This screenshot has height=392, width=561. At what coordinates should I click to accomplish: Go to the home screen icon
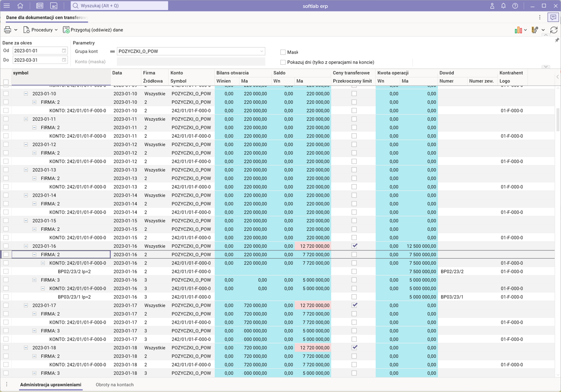(20, 6)
